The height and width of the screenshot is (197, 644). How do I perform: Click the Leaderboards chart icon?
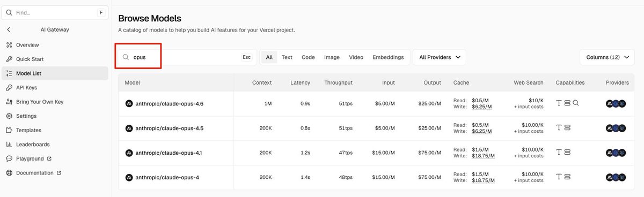[9, 145]
